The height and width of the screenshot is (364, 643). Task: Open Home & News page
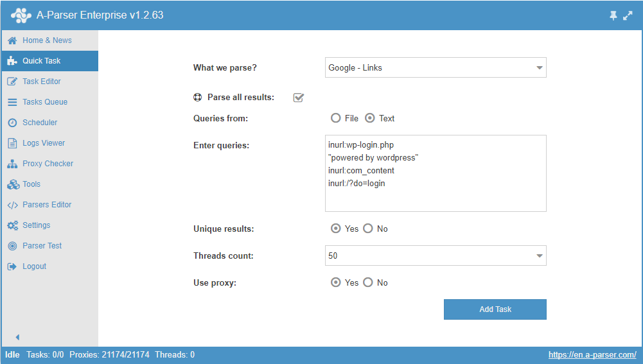coord(49,40)
